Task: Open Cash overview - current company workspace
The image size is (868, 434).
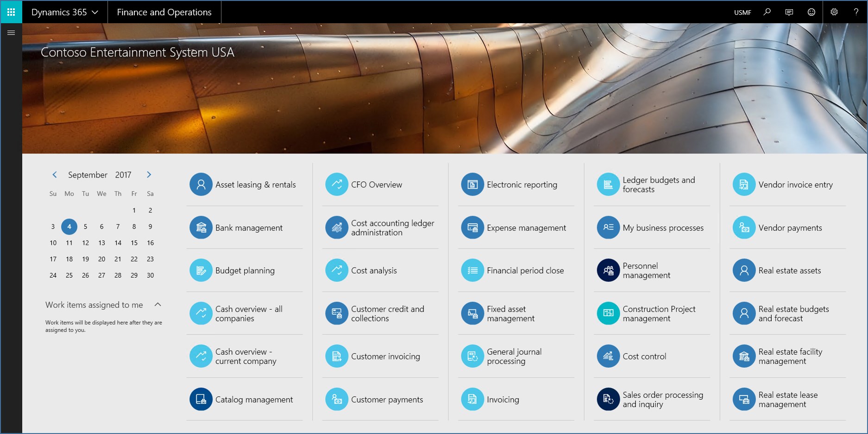Action: pos(245,356)
